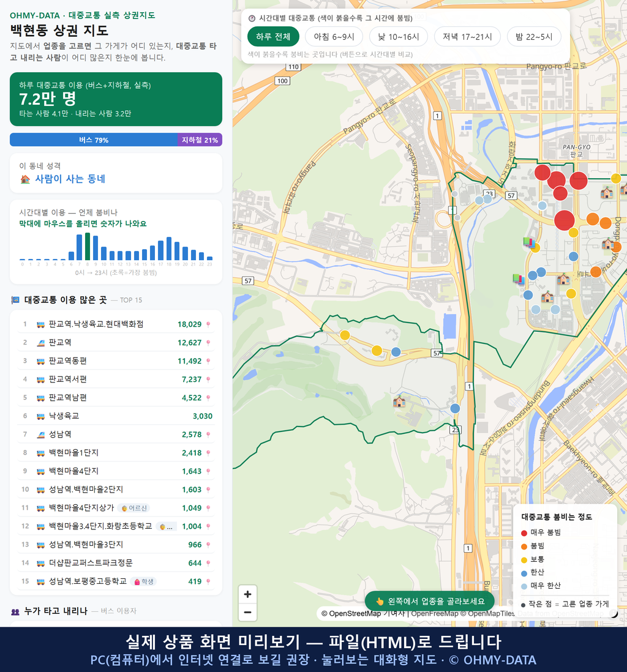Click the 18시 evening peak bar in chart
This screenshot has height=672, width=627.
[169, 248]
